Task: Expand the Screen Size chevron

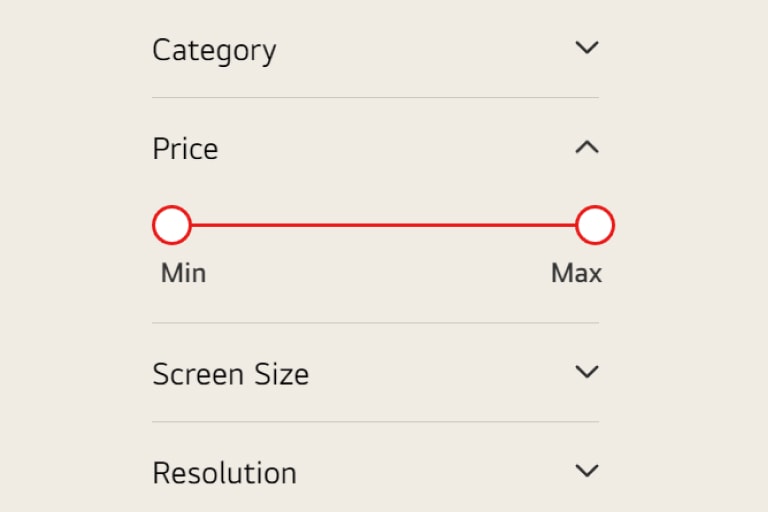Action: [587, 372]
